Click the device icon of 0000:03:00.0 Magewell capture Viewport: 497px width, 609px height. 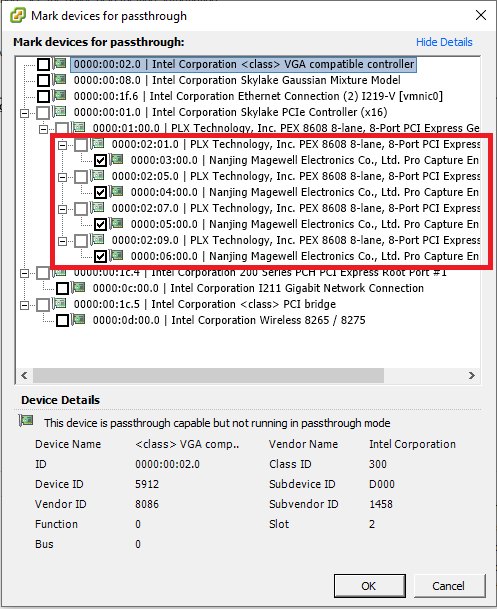pos(117,159)
